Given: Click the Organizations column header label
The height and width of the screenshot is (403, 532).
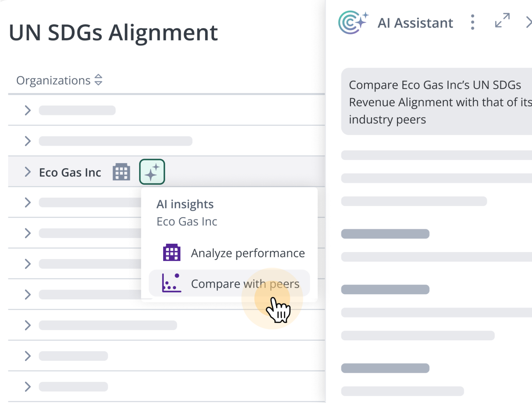Looking at the screenshot, I should pos(53,80).
